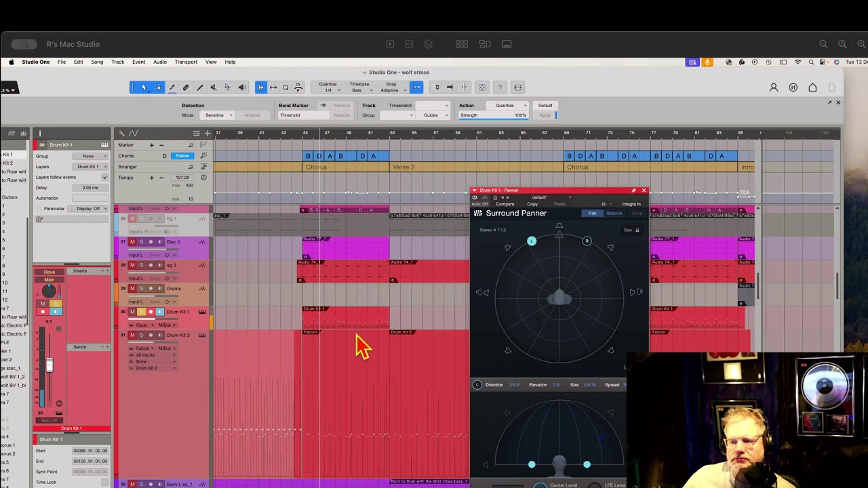Select the Mute tool

tap(213, 87)
